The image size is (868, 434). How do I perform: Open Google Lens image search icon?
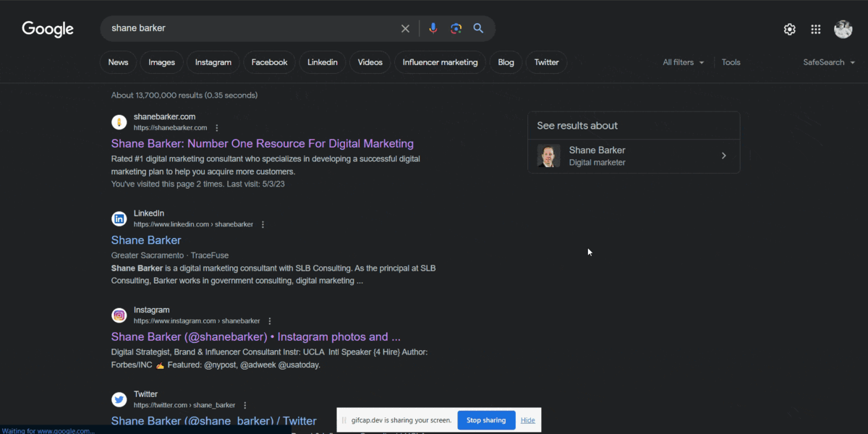456,28
